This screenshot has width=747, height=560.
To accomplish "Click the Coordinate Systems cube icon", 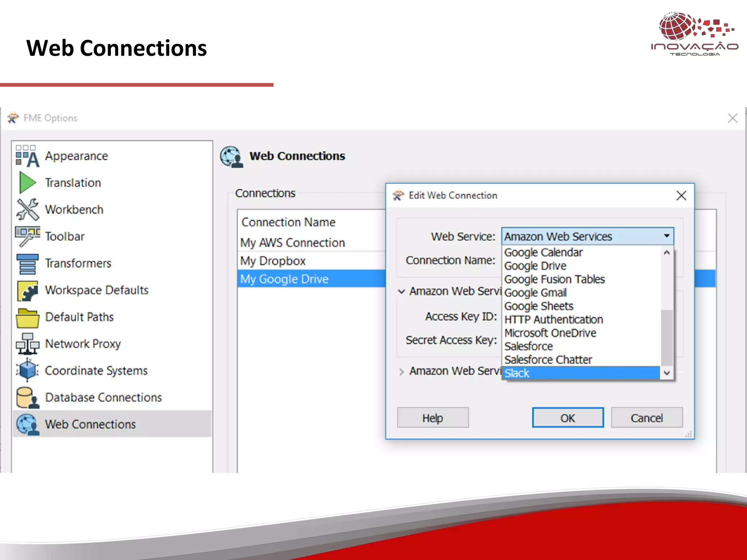I will coord(27,370).
